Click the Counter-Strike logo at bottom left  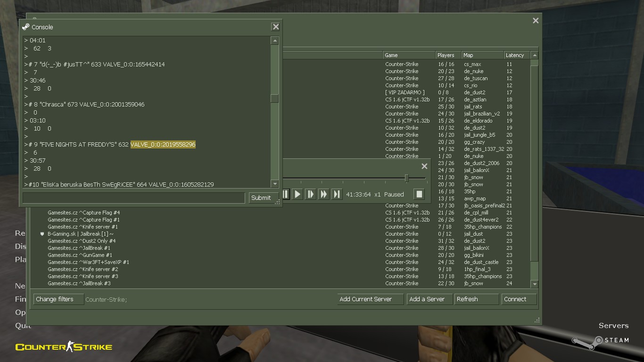[x=64, y=347]
